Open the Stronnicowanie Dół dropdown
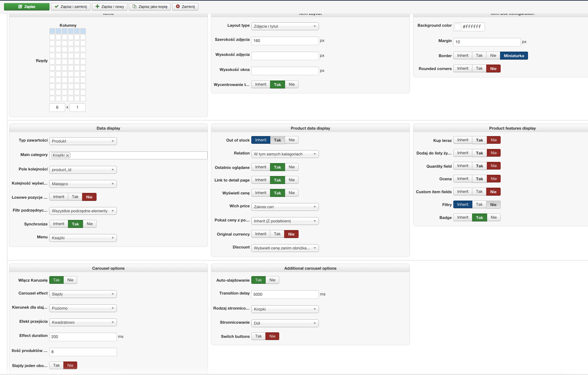The width and height of the screenshot is (588, 375). (x=285, y=323)
